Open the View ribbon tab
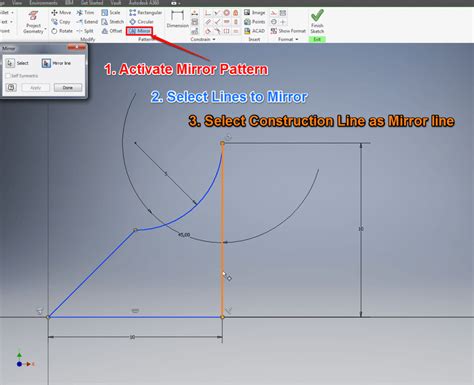This screenshot has height=385, width=474. (17, 3)
